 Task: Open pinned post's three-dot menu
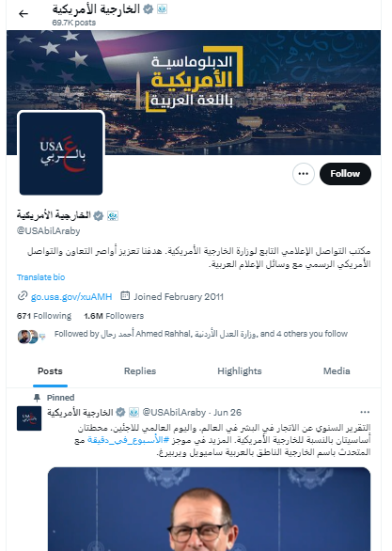click(365, 412)
